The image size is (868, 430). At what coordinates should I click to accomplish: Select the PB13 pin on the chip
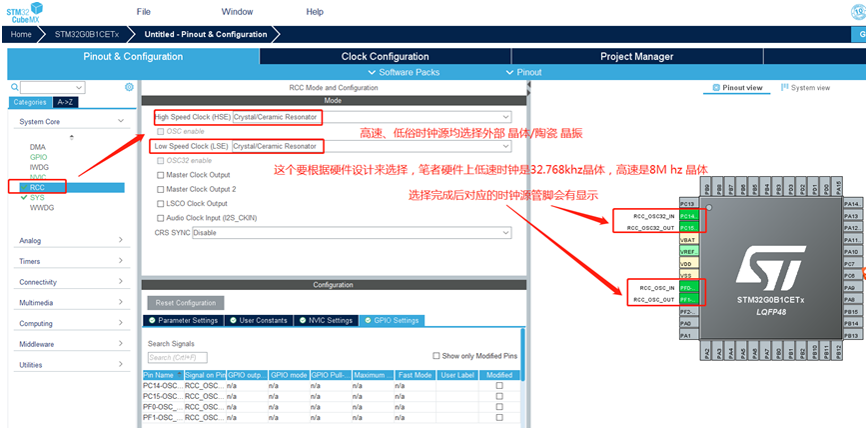coord(852,336)
